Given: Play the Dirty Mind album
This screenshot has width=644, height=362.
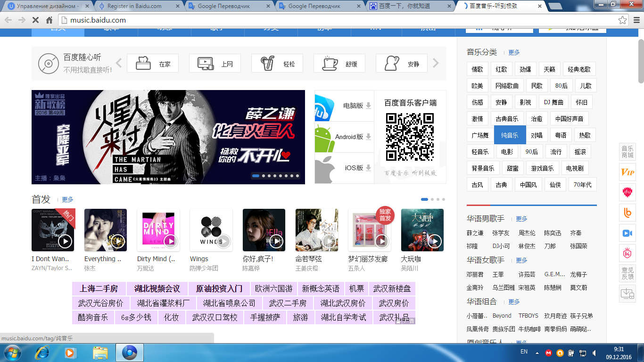Looking at the screenshot, I should [170, 241].
